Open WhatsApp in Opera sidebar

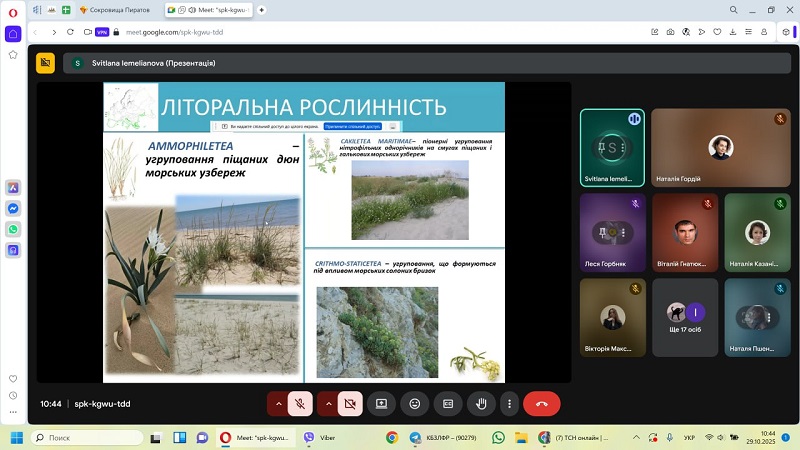pyautogui.click(x=13, y=229)
